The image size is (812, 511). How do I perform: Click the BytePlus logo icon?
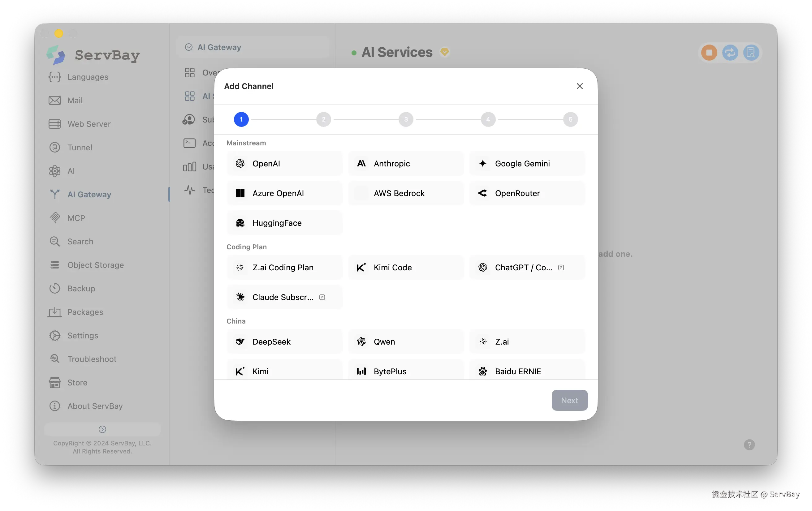(361, 371)
